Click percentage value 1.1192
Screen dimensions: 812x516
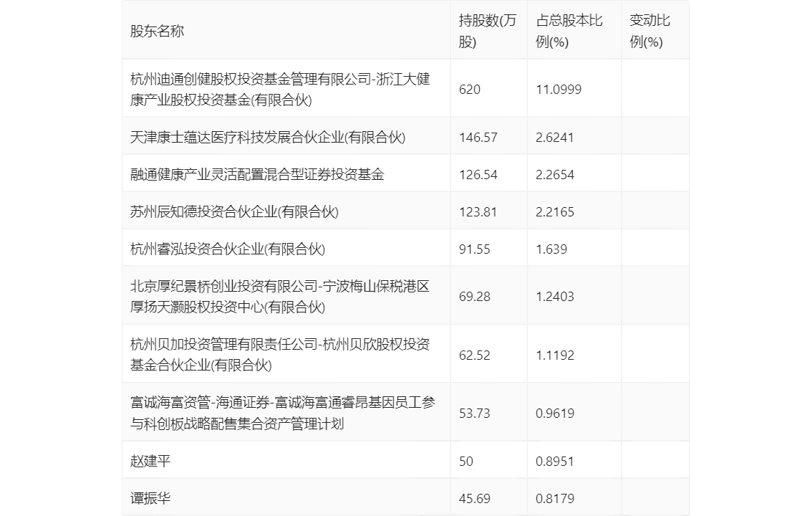(555, 355)
